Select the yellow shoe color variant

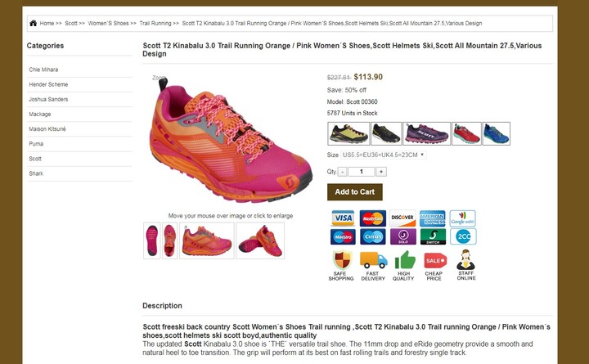pos(348,133)
